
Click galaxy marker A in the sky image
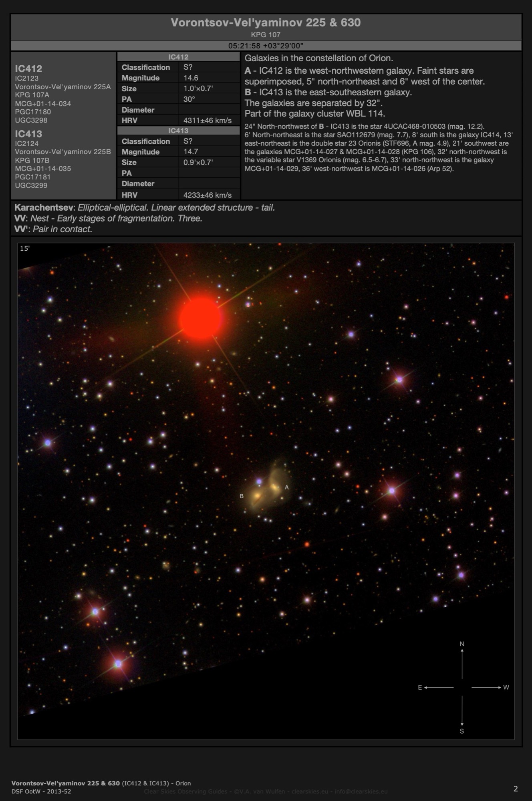(286, 487)
